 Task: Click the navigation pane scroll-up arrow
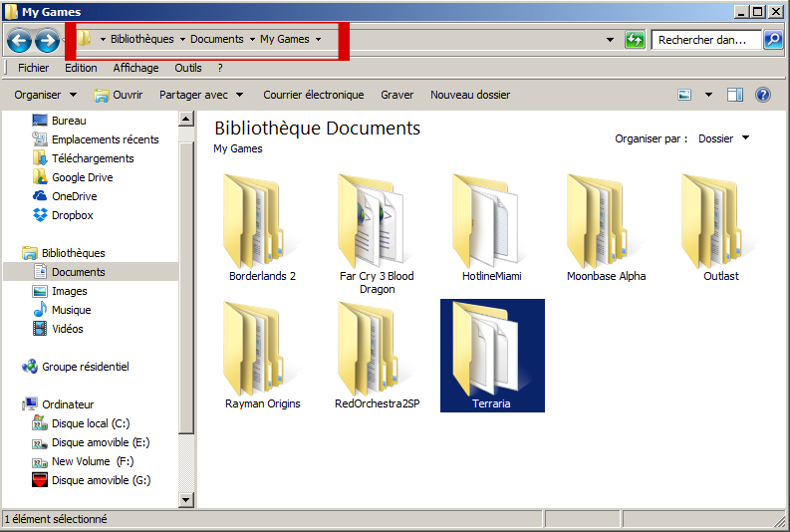[186, 119]
